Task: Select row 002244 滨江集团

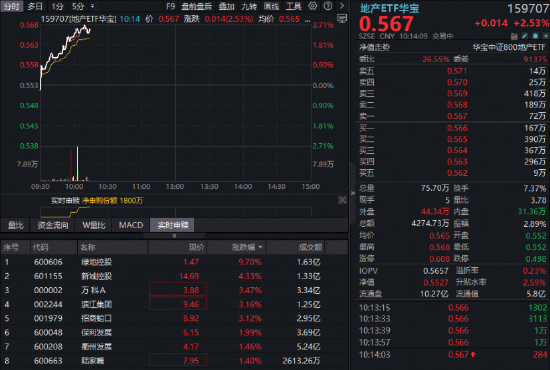Action: pos(174,304)
